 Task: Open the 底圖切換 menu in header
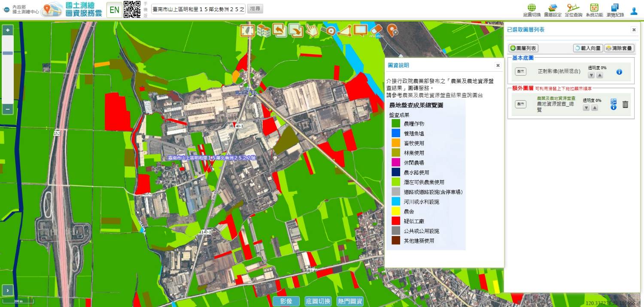[x=532, y=10]
